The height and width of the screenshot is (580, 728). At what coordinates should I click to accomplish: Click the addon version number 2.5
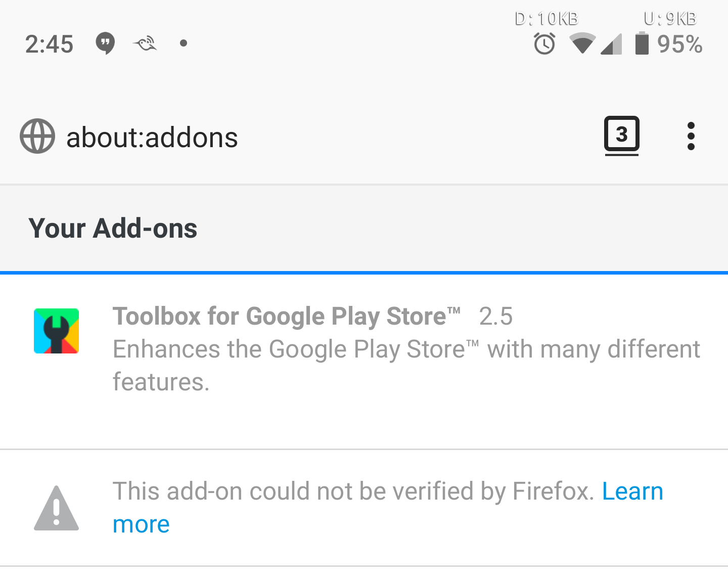pyautogui.click(x=496, y=317)
